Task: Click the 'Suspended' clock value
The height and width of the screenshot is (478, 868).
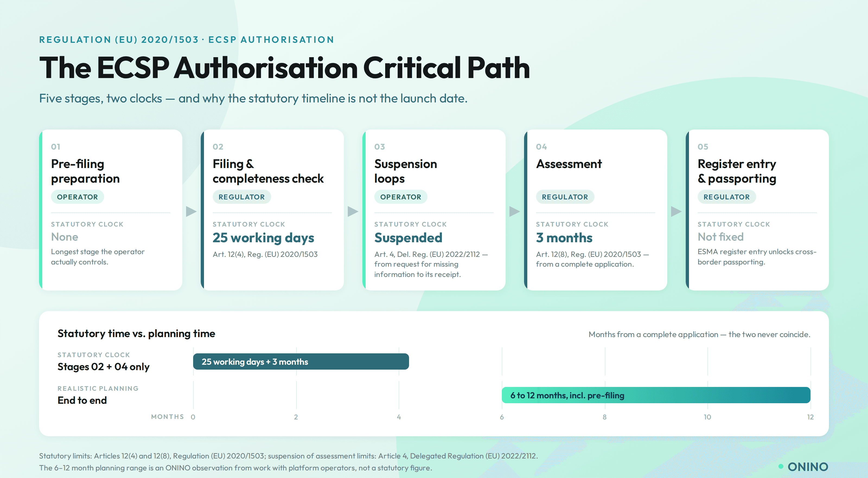Action: [409, 238]
